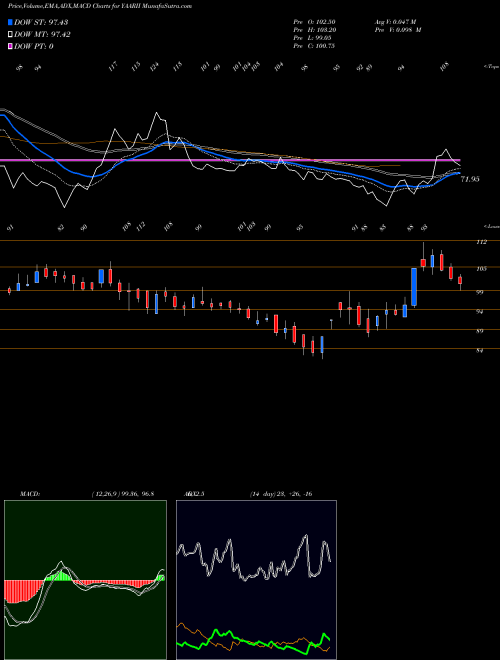Click the 'Pre C: 100.75' value

[x=314, y=46]
